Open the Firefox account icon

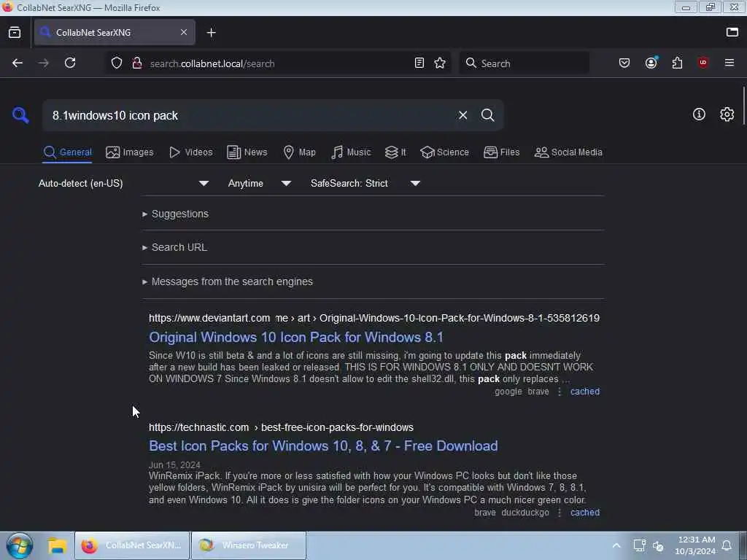[x=651, y=63]
